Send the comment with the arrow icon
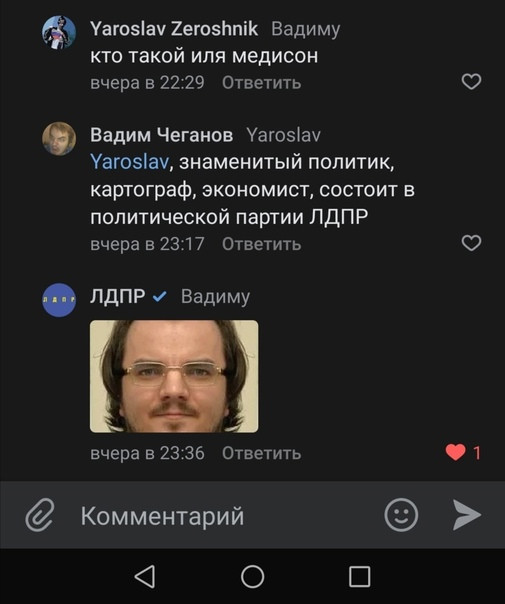 [467, 515]
